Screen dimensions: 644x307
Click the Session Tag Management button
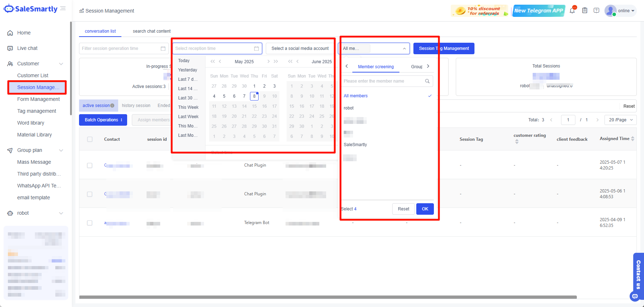444,48
